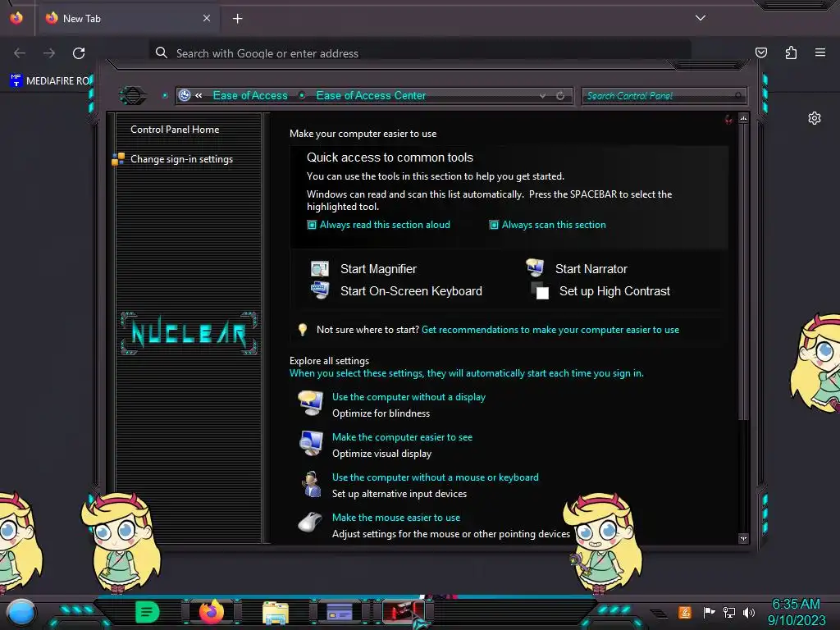Open the List all tabs dropdown in Firefox
840x630 pixels.
701,18
